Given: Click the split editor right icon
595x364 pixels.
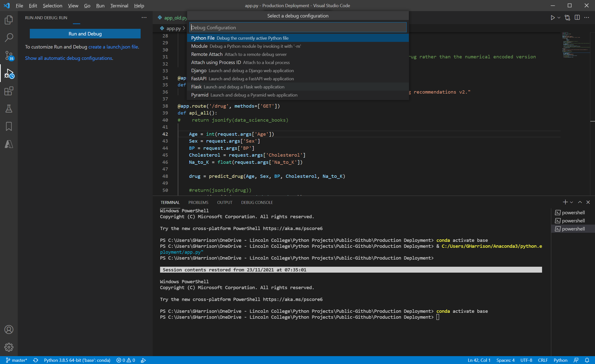Looking at the screenshot, I should pyautogui.click(x=577, y=17).
